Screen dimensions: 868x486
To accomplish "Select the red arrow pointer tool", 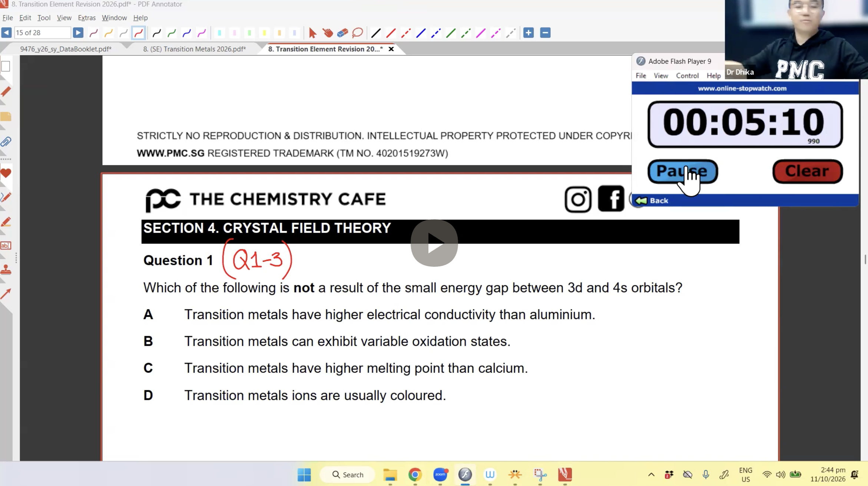I will 312,33.
